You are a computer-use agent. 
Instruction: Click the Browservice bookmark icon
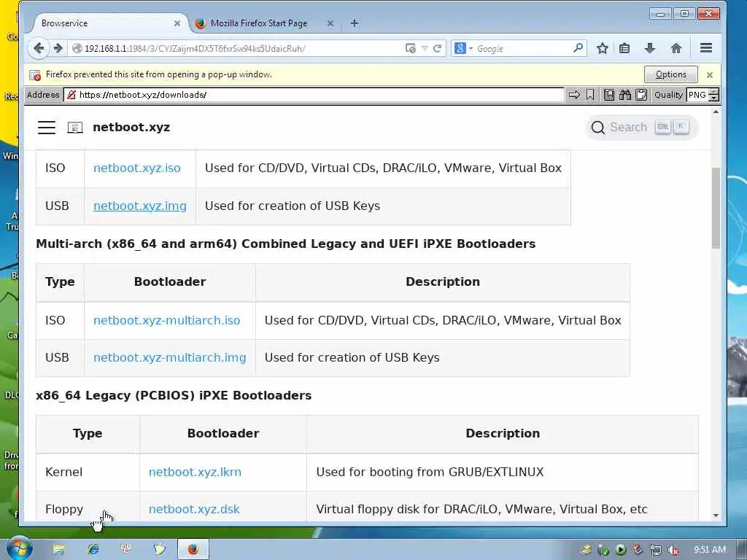tap(590, 95)
